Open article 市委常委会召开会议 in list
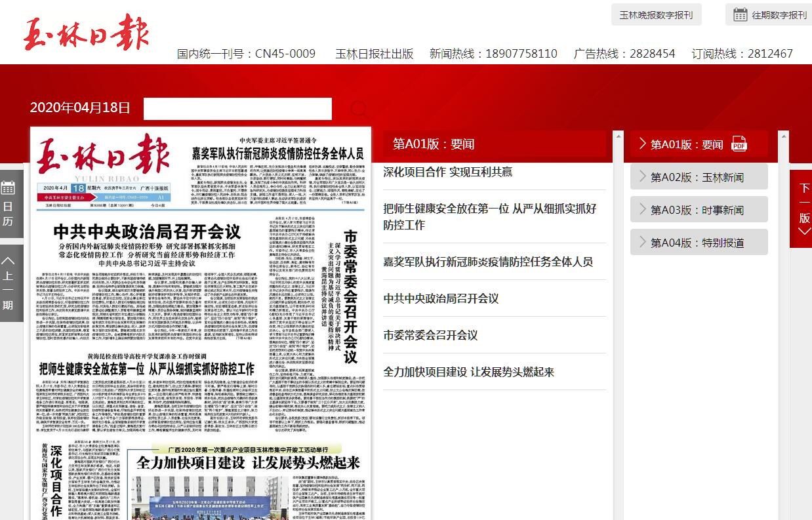 click(x=430, y=335)
